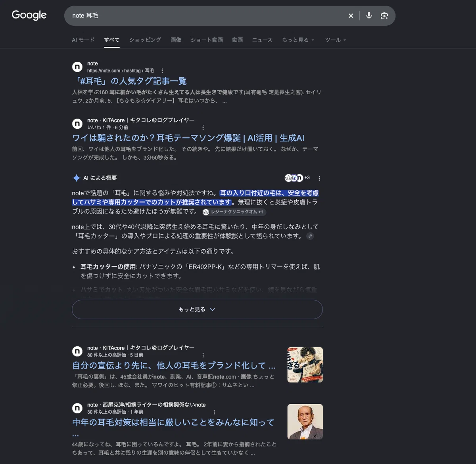
Task: Open options menu for 5 日前 KITAcore result
Action: click(x=203, y=355)
